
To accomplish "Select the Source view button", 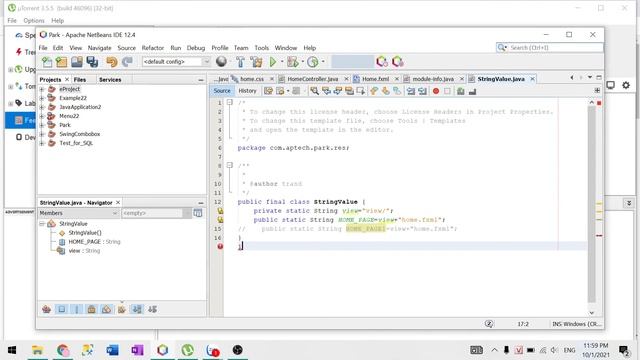I will (222, 91).
